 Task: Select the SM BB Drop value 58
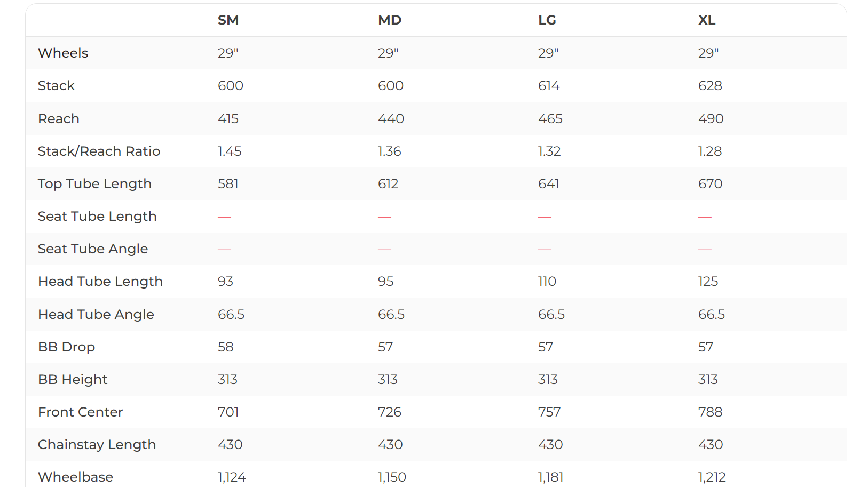tap(225, 347)
